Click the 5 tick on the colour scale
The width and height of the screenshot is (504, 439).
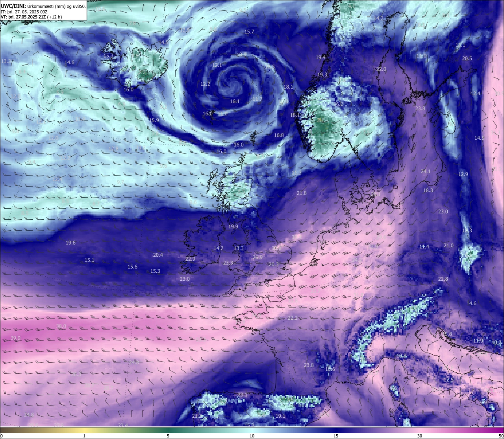point(168,436)
